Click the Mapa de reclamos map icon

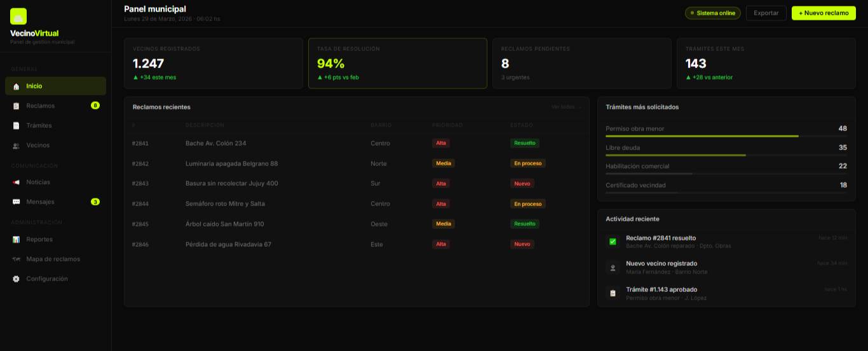point(17,259)
